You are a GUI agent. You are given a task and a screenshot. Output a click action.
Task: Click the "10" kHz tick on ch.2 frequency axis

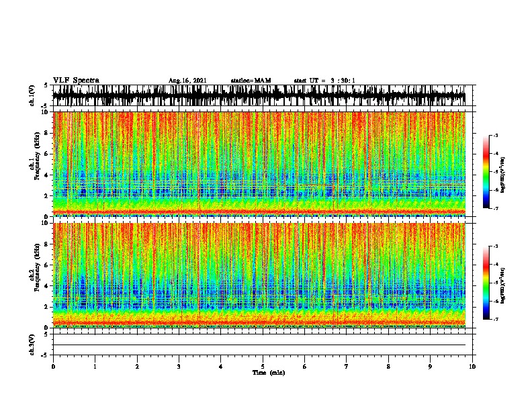46,223
